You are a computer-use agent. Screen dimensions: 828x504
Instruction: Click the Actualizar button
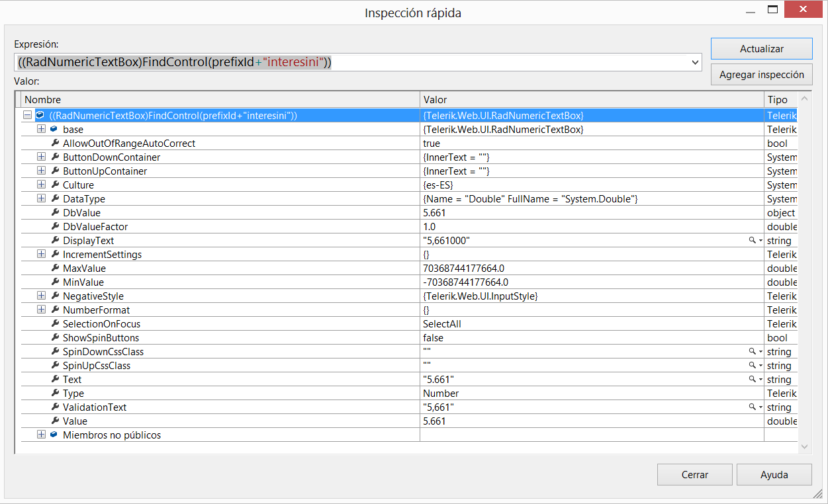[761, 49]
